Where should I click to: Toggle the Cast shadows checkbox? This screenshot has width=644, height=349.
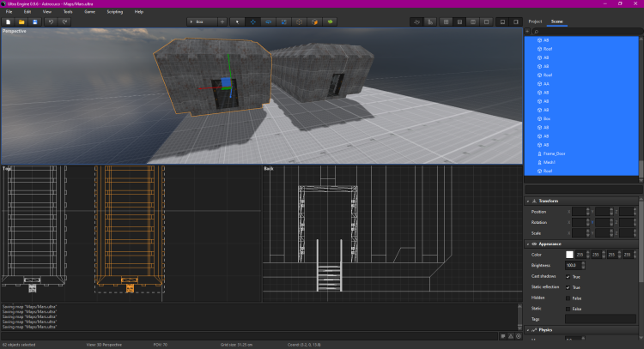click(x=568, y=277)
